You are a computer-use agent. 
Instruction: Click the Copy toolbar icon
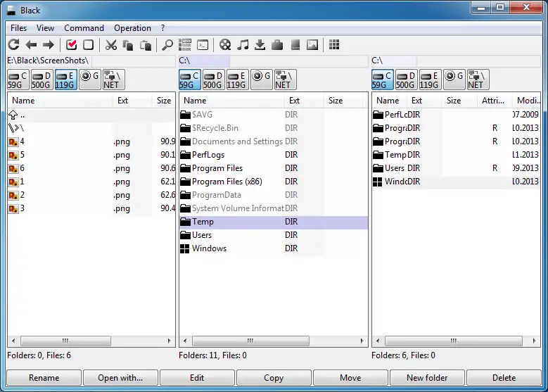click(128, 45)
